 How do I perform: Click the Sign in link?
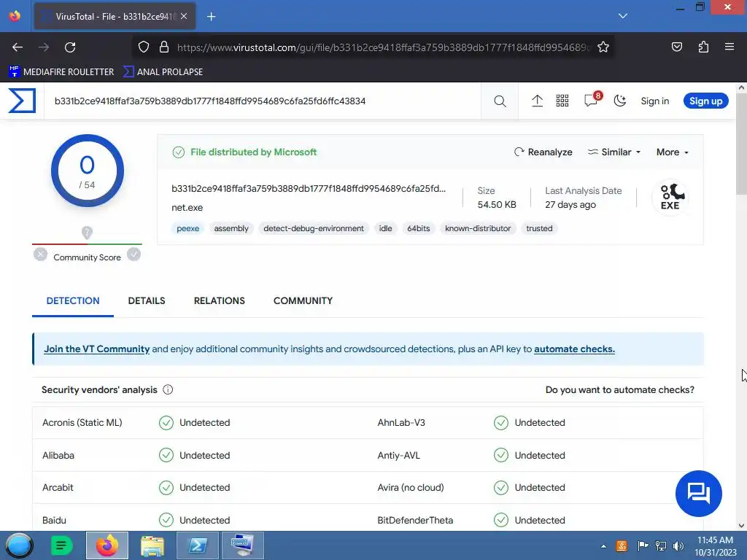(654, 101)
